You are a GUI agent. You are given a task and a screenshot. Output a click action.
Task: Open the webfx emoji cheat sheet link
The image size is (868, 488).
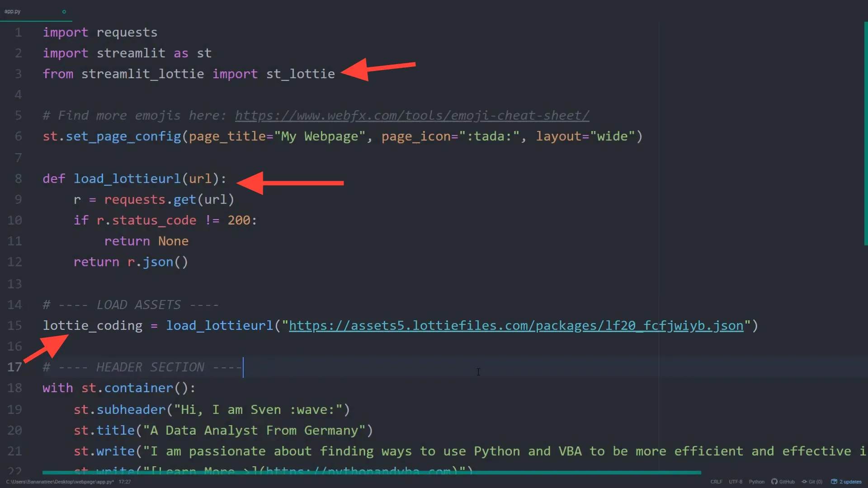tap(412, 116)
